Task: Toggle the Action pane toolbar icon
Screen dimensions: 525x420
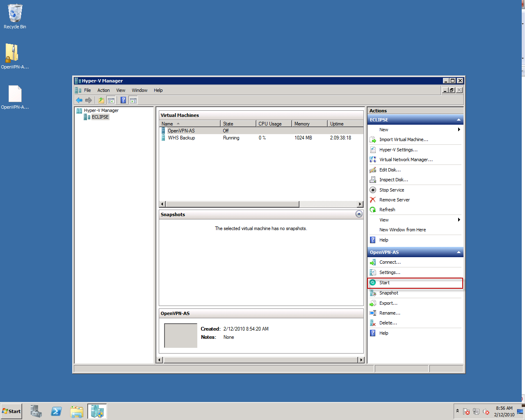Action: (133, 100)
